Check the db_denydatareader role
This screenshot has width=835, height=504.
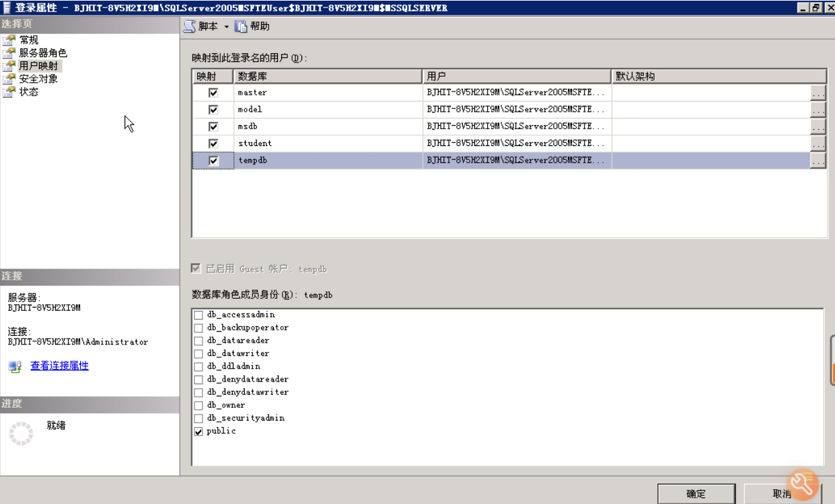[x=198, y=380]
